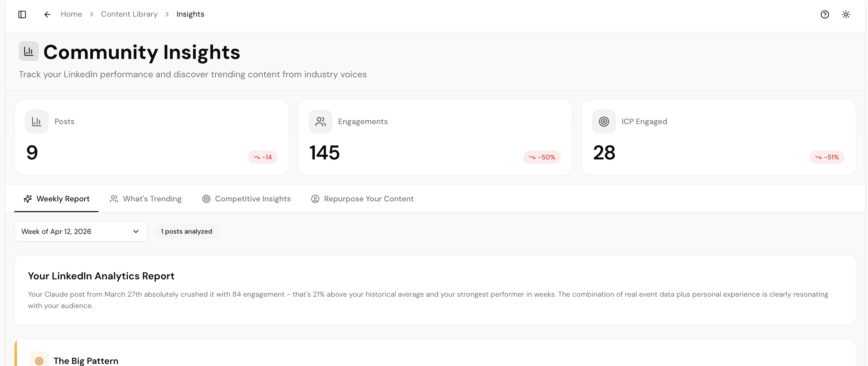The image size is (868, 366).
Task: Open the Competitive Insights tab
Action: tap(246, 199)
